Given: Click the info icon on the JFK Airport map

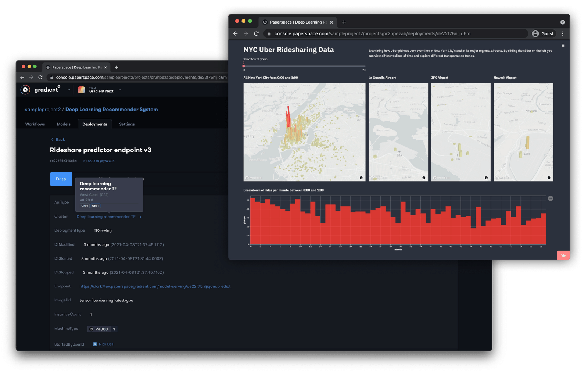Looking at the screenshot, I should point(486,178).
